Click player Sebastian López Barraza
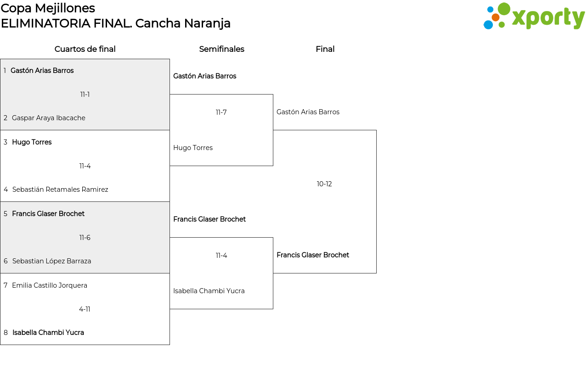This screenshot has width=588, height=390. [51, 261]
